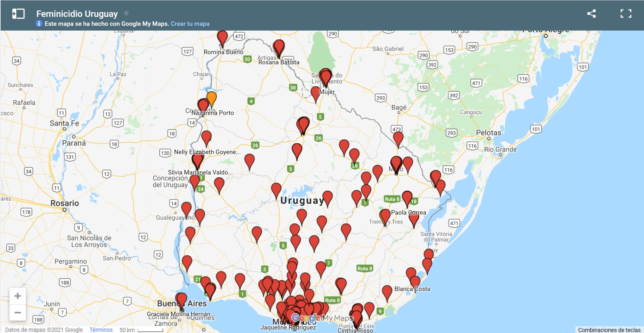
Task: Star the Feminicidio Uruguay map
Action: point(127,13)
